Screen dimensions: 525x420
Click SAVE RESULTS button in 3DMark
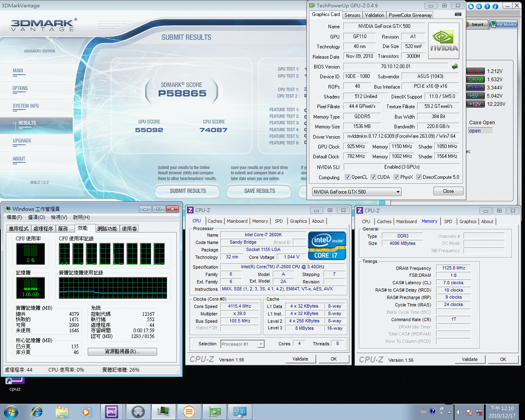point(260,191)
